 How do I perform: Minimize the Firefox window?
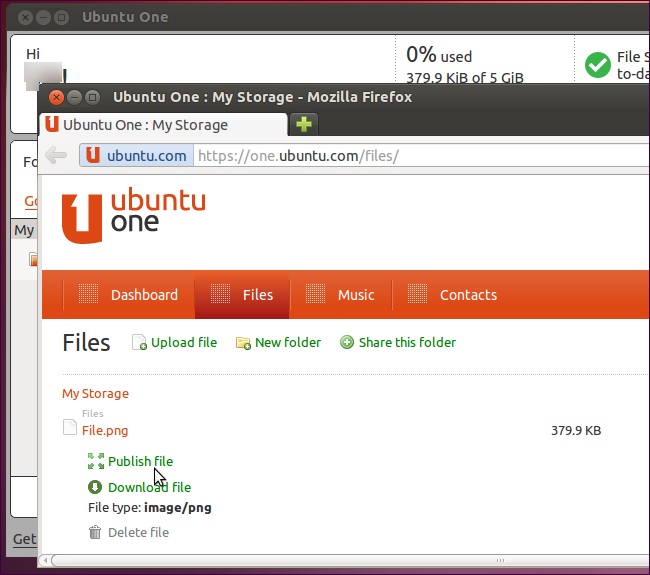[74, 97]
